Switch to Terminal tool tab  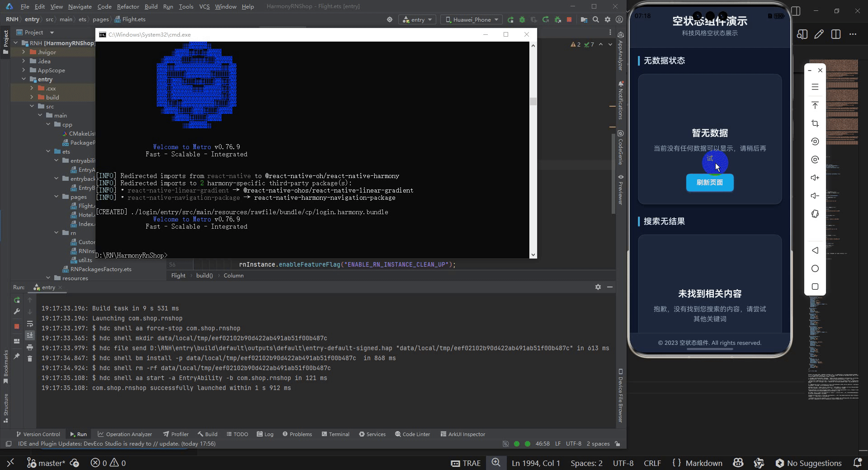click(335, 434)
